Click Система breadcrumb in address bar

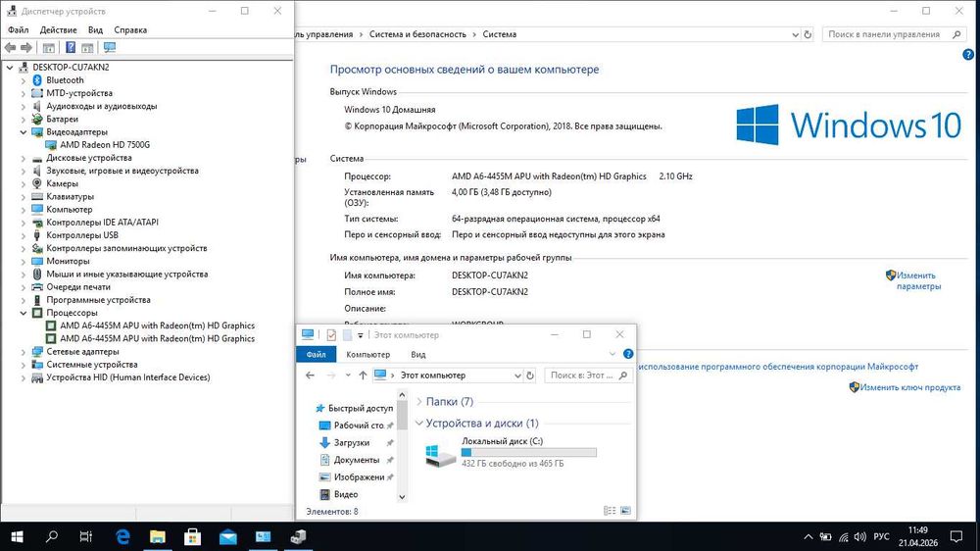click(500, 34)
